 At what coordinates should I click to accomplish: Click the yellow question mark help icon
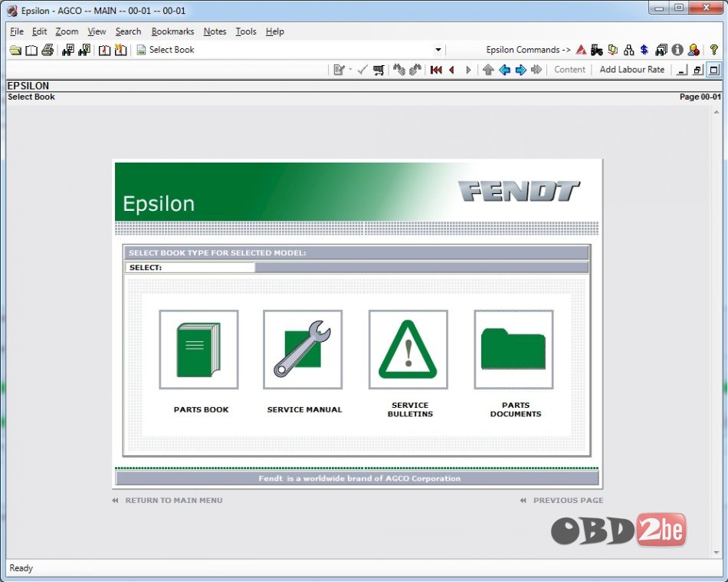tap(714, 50)
